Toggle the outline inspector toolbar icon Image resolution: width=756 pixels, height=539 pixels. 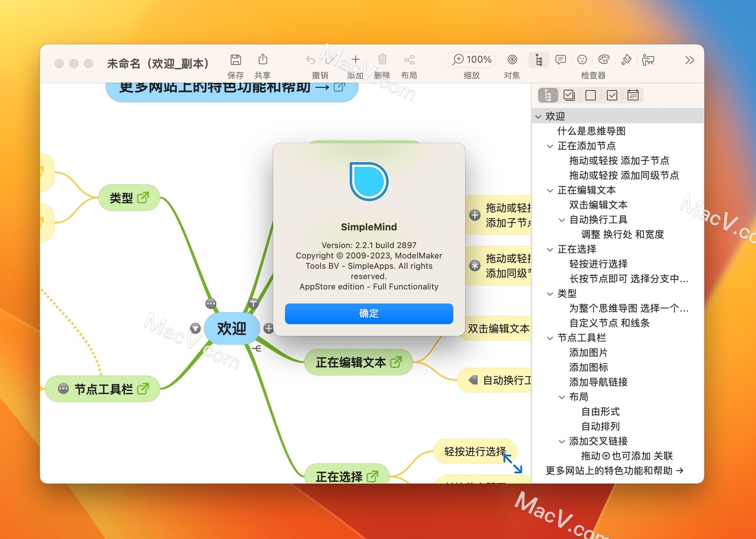(539, 60)
